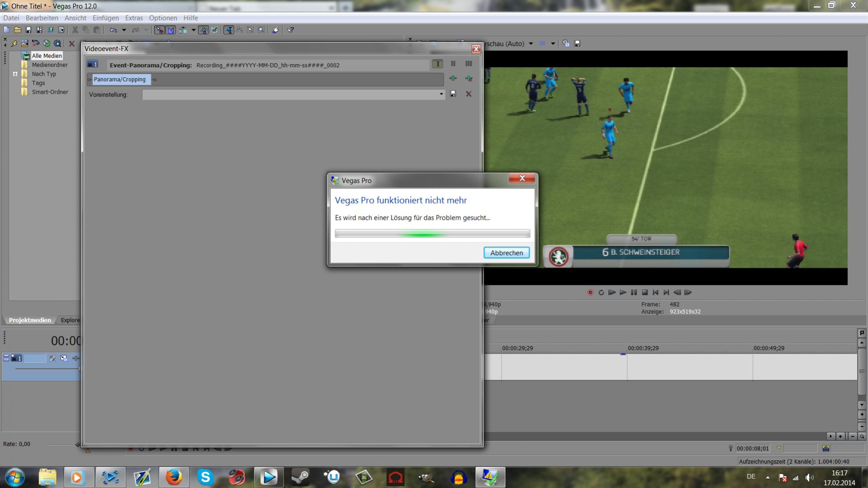Open Firefox from the taskbar
The image size is (868, 488).
(174, 477)
